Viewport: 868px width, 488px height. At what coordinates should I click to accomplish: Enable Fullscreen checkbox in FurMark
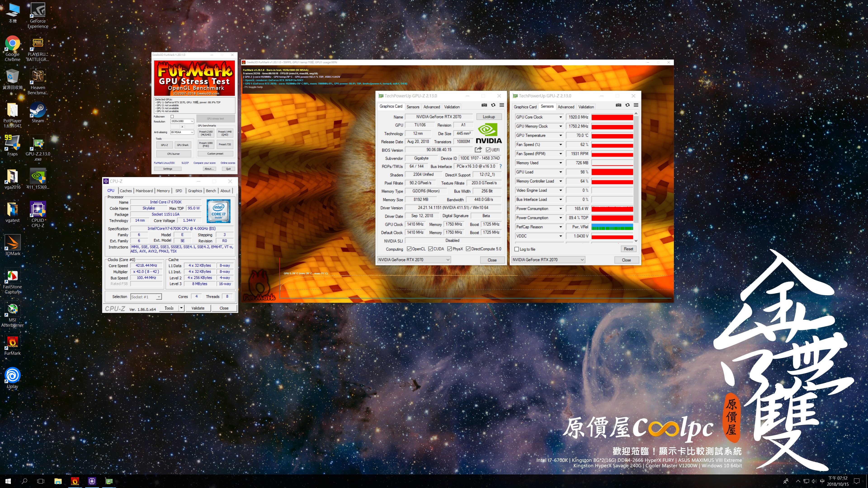pos(172,117)
